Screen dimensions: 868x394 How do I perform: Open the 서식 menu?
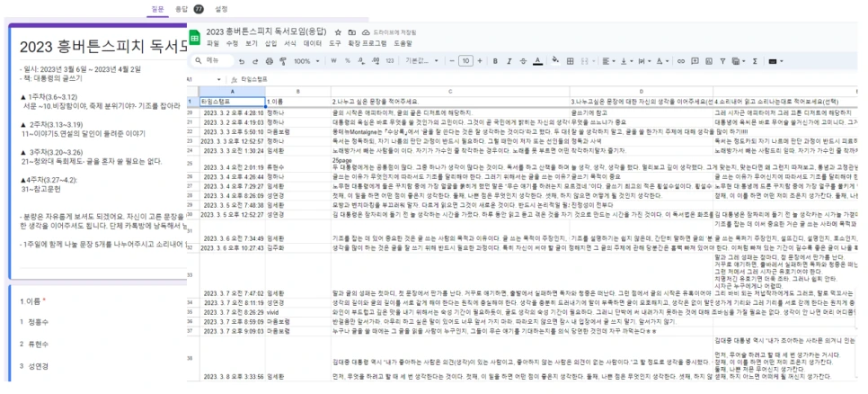coord(290,43)
